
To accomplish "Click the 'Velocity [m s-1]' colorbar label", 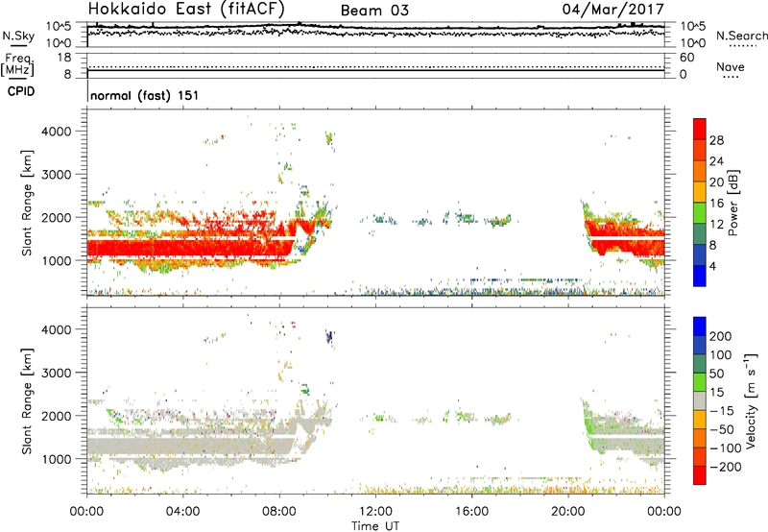I will (x=751, y=400).
